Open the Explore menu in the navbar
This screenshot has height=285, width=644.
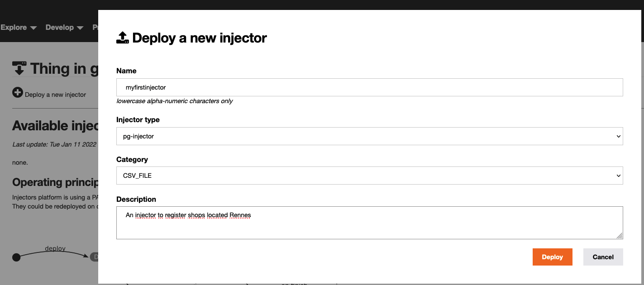pyautogui.click(x=14, y=28)
